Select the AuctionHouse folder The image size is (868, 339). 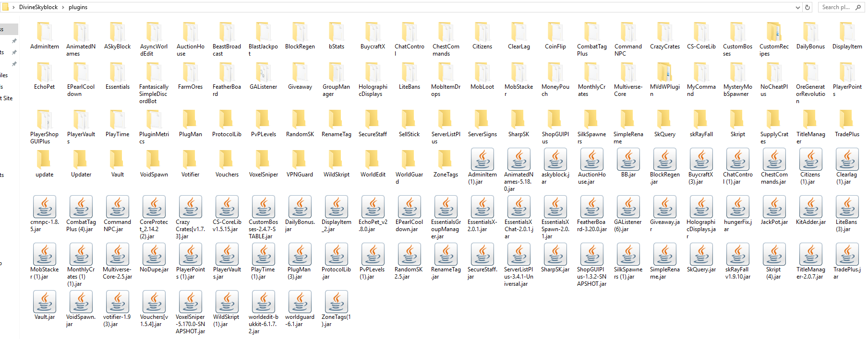tap(191, 39)
